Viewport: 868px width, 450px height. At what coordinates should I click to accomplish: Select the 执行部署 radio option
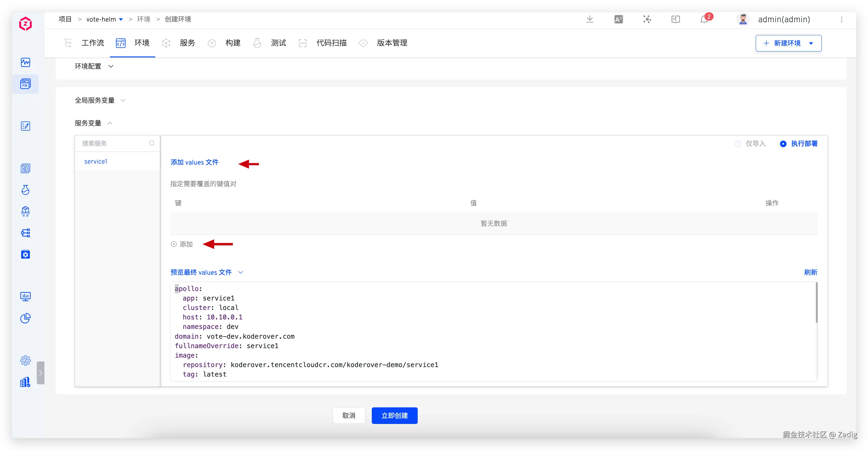(783, 144)
